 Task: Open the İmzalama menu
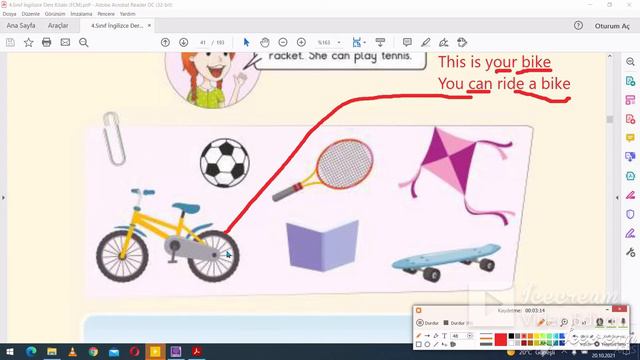coord(81,14)
